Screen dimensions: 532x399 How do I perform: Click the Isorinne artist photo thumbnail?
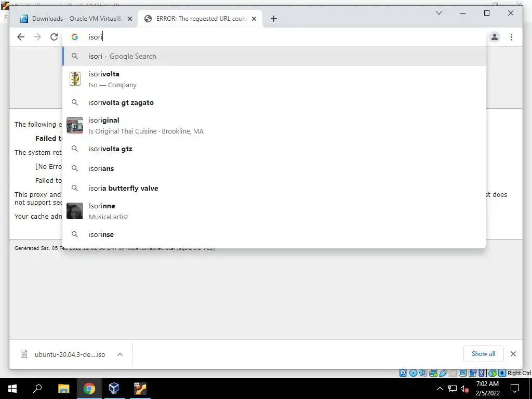(75, 211)
